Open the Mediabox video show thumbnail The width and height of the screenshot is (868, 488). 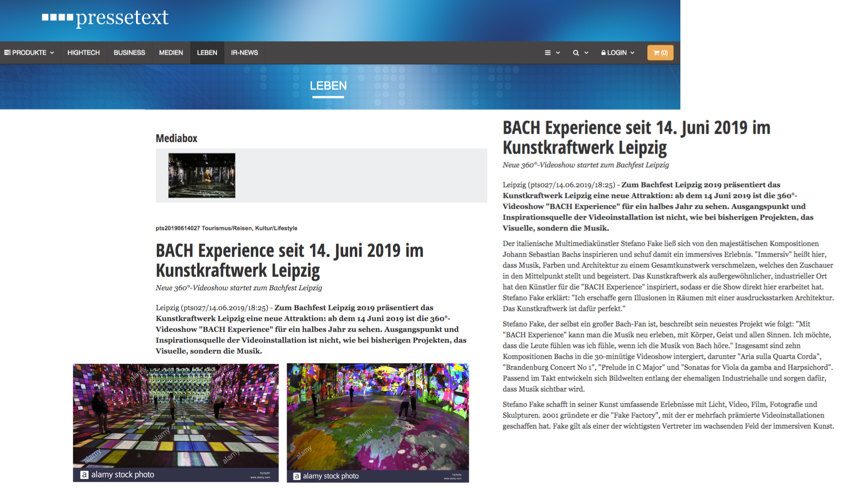coord(202,175)
